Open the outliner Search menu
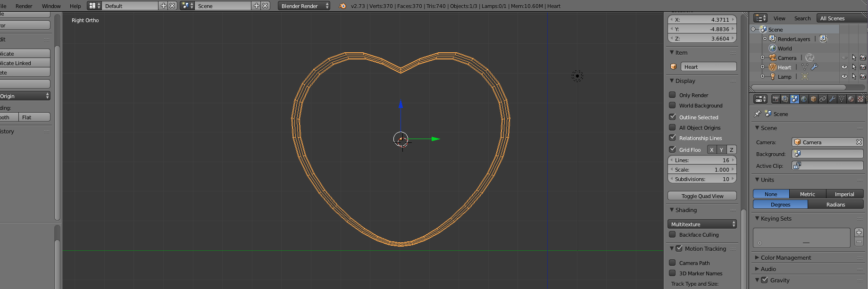 click(802, 18)
